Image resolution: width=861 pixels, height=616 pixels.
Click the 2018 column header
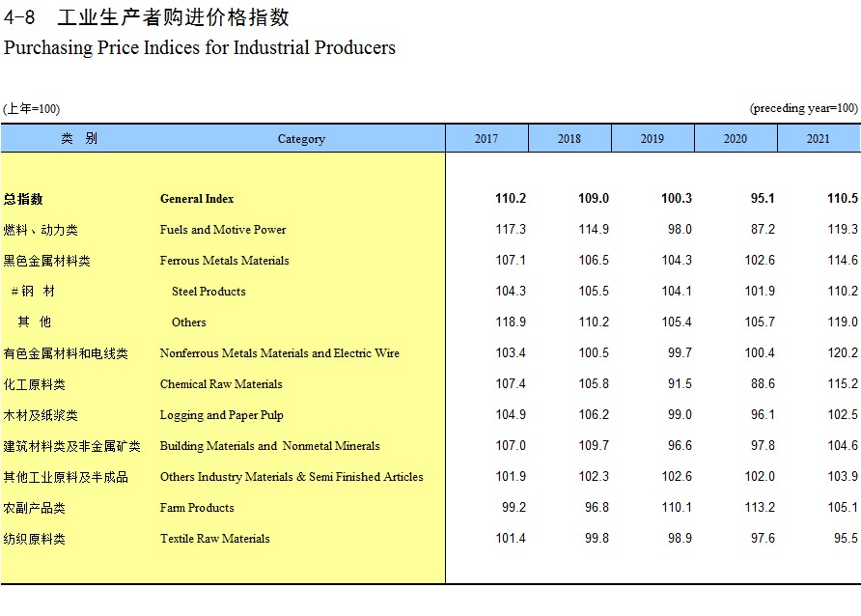click(569, 138)
